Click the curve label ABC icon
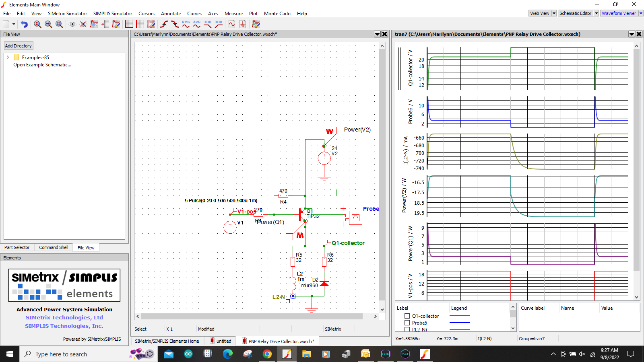 [94, 24]
